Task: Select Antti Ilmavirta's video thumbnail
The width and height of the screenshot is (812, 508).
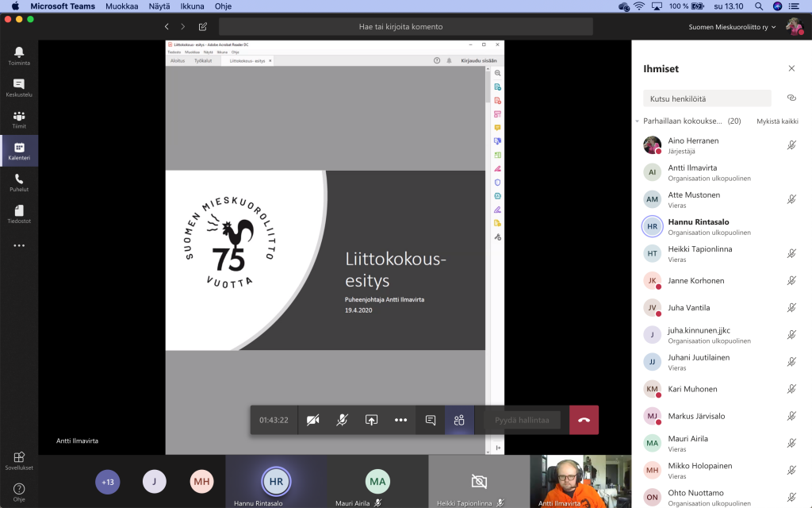Action: click(581, 481)
